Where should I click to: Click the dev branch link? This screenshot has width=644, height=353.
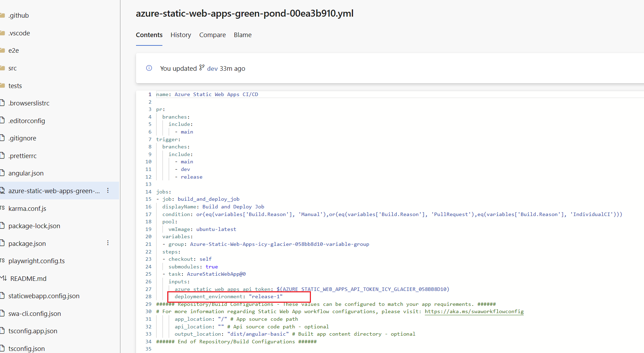(x=212, y=68)
